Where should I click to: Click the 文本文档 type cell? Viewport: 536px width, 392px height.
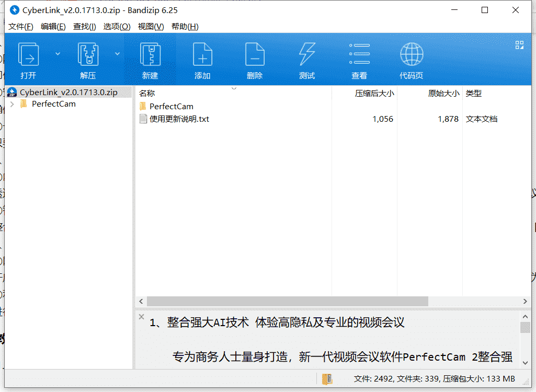pyautogui.click(x=481, y=119)
